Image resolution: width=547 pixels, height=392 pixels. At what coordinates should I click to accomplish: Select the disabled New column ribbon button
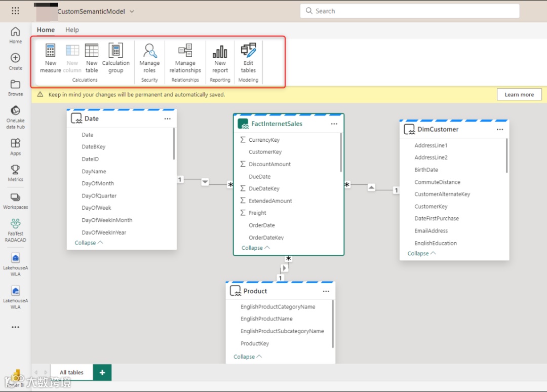72,58
